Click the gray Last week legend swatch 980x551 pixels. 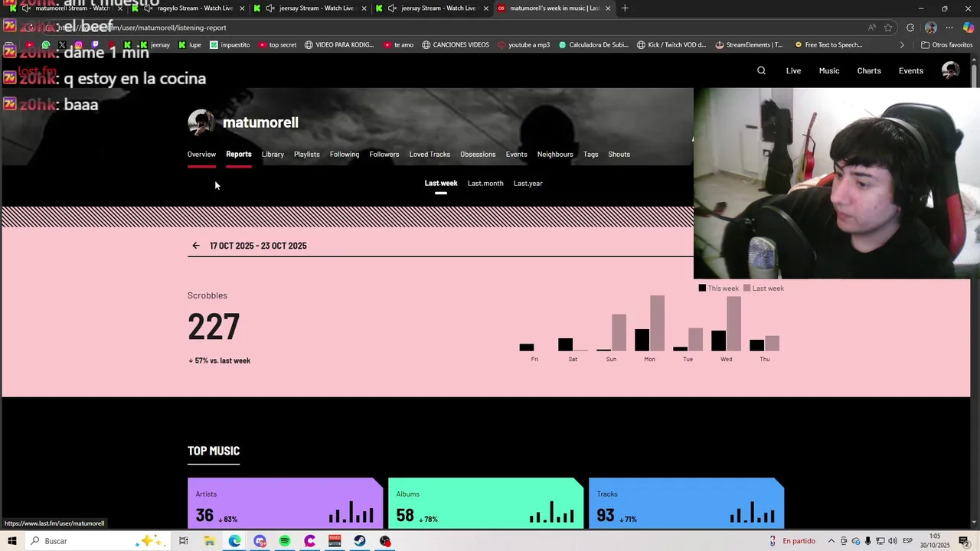tap(746, 289)
